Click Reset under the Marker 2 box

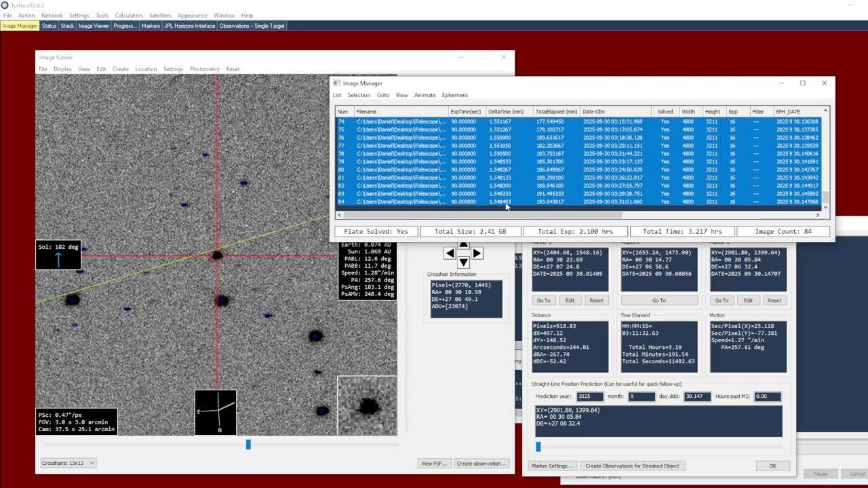[774, 300]
